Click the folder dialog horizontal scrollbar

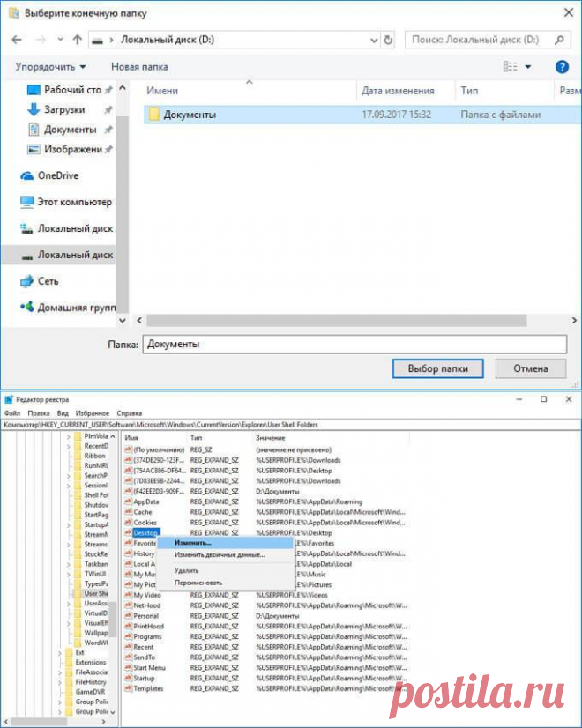tap(337, 320)
